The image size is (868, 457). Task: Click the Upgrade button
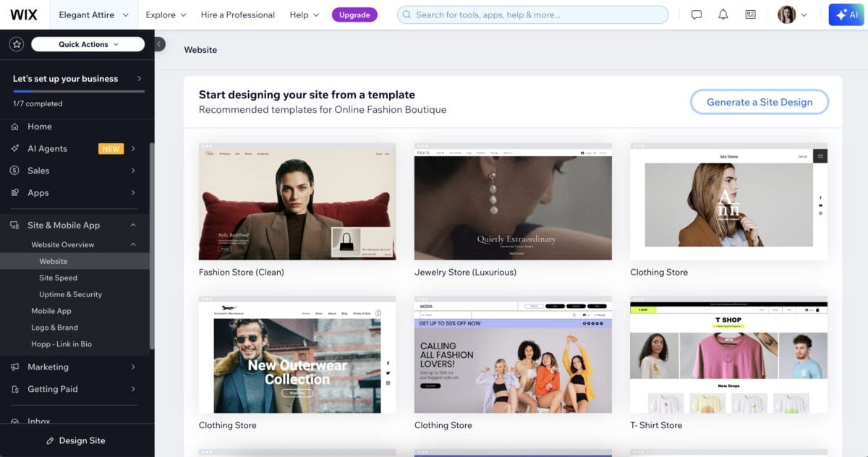tap(354, 14)
